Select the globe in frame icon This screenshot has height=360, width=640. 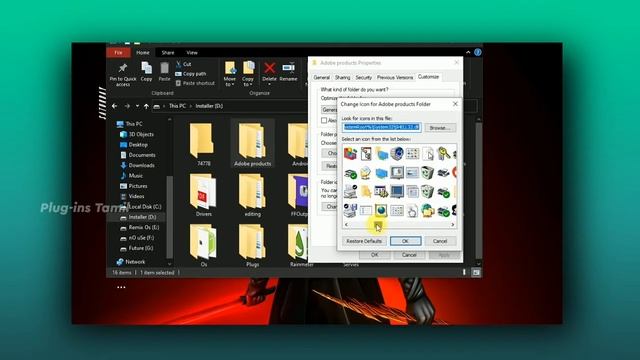click(381, 210)
